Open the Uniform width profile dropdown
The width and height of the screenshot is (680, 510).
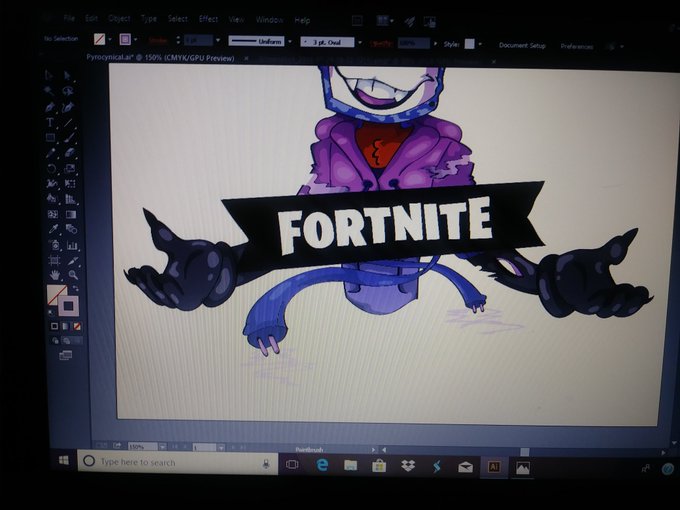point(290,42)
